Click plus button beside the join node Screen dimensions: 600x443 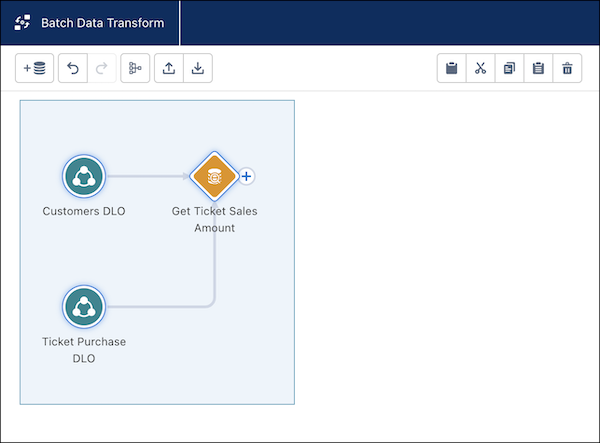click(x=247, y=177)
